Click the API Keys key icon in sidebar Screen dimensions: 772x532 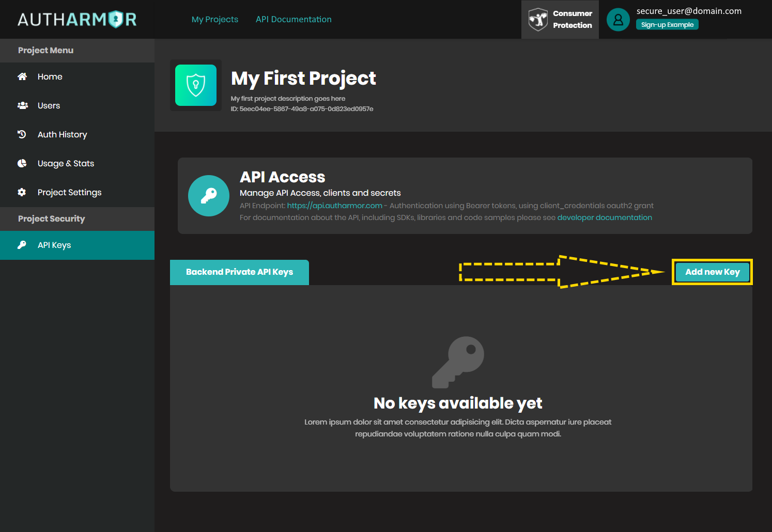point(22,245)
